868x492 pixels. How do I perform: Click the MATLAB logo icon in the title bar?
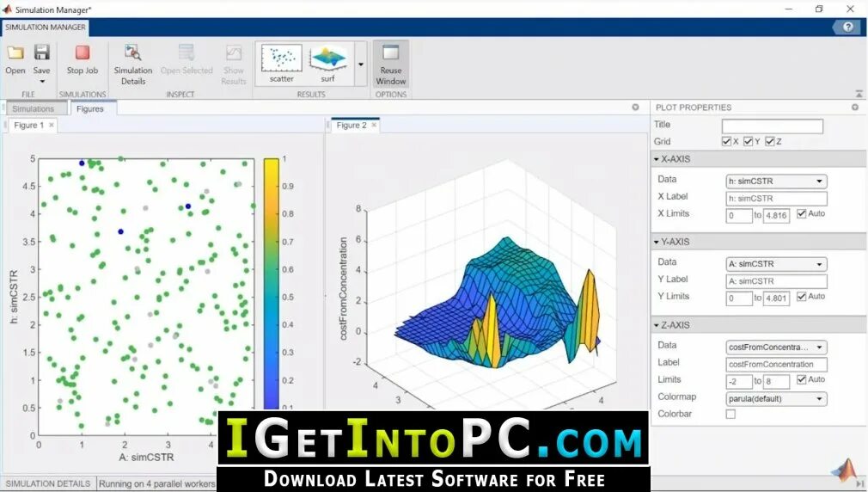click(x=7, y=9)
